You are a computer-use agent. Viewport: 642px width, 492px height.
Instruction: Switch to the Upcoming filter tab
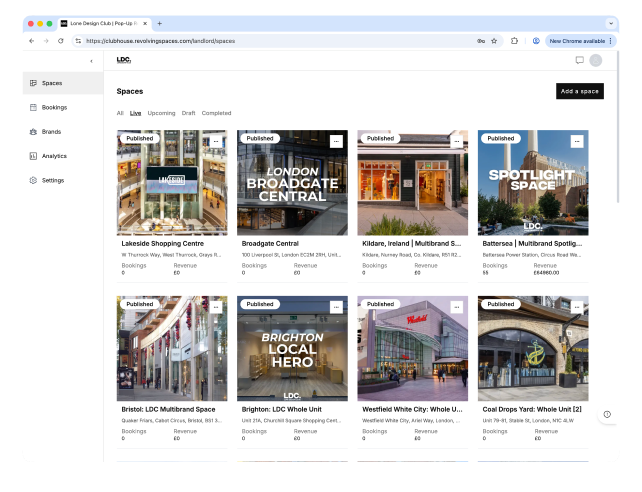click(x=161, y=113)
